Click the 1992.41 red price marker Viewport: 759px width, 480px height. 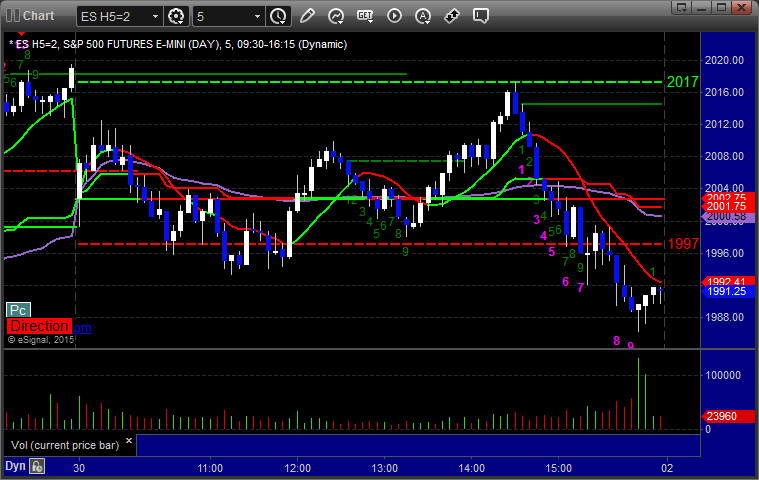click(x=728, y=281)
